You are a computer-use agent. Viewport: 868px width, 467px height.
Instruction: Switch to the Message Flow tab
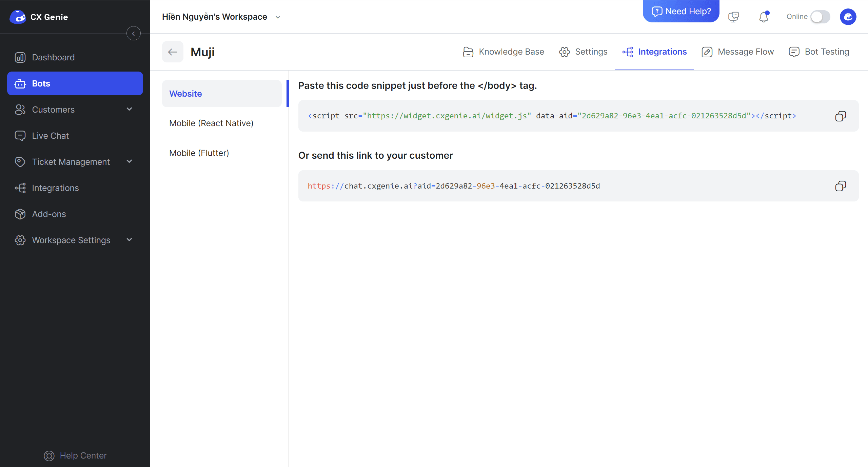tap(738, 52)
